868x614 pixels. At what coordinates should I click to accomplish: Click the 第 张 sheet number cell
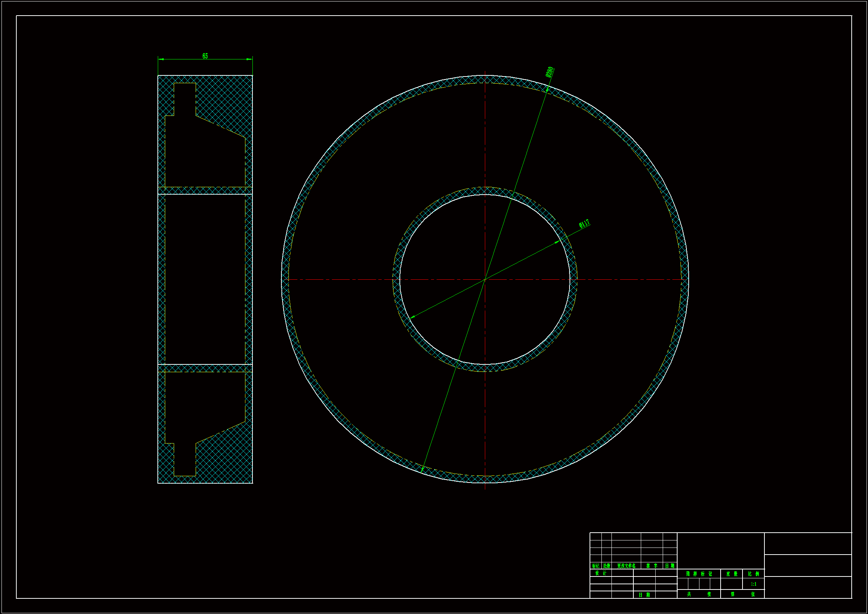[x=743, y=594]
